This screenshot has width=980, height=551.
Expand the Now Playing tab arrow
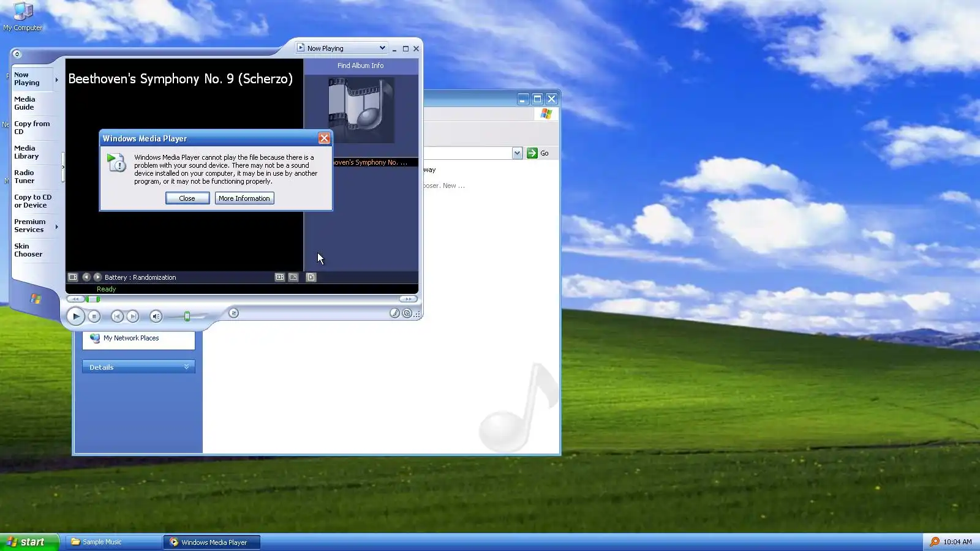pyautogui.click(x=56, y=80)
